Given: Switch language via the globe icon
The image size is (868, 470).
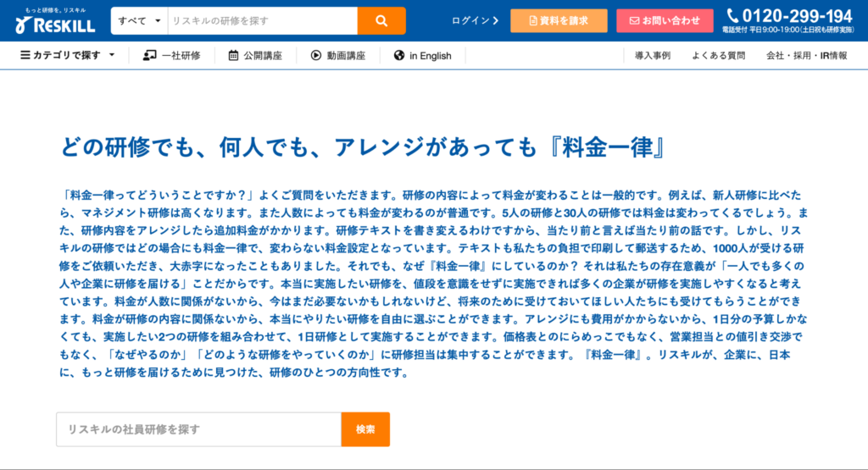Looking at the screenshot, I should tap(398, 56).
